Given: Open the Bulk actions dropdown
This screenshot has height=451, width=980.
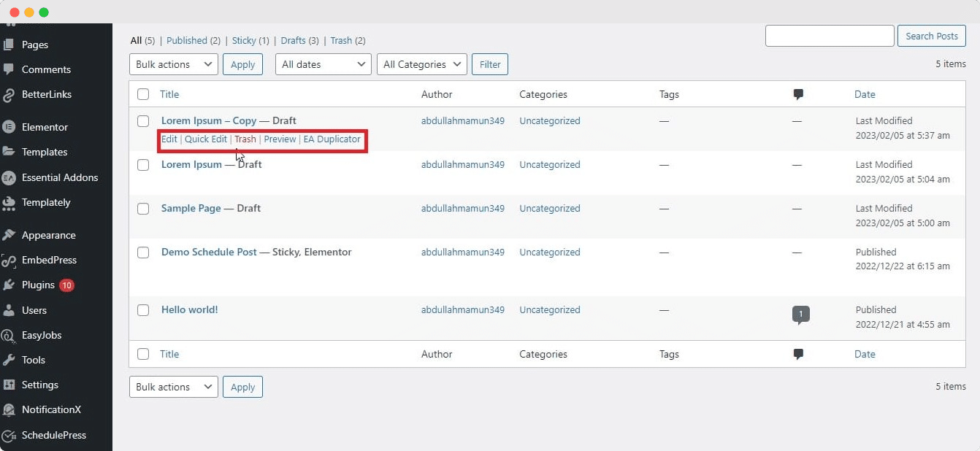Looking at the screenshot, I should coord(173,64).
